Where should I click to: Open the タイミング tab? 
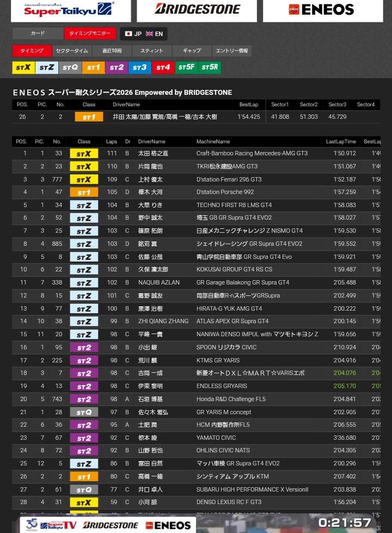[32, 51]
